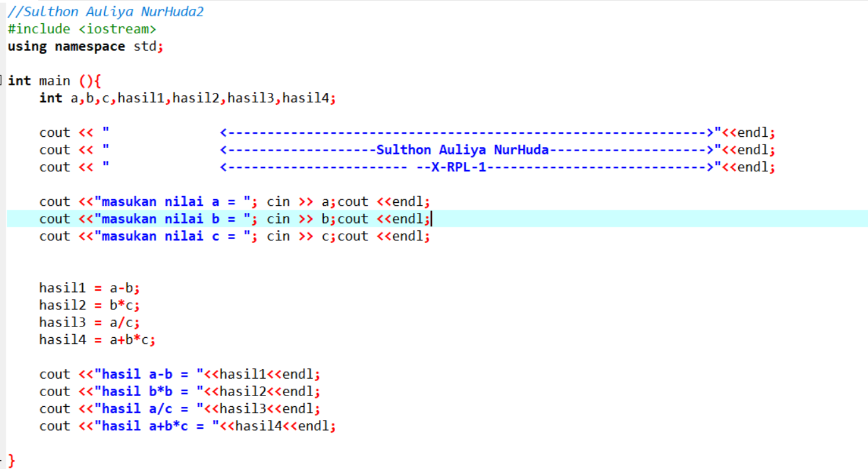868x469 pixels.
Task: Place cursor on the Sulthon Auliya comment line
Action: [105, 11]
